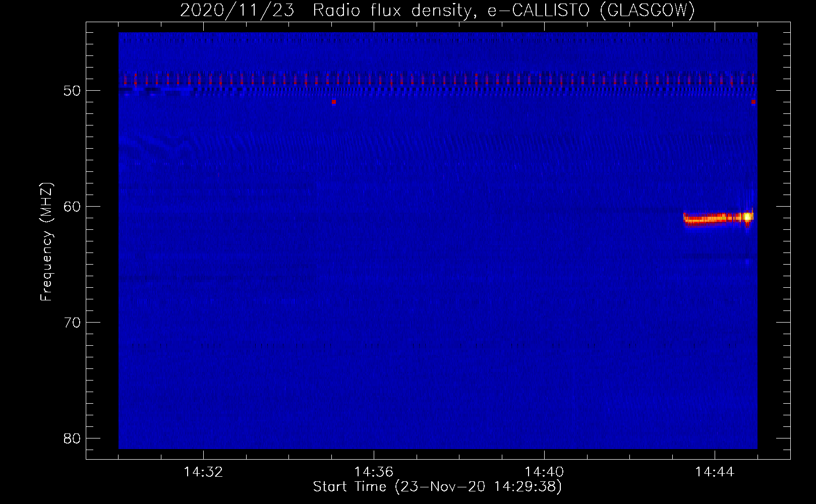Click the Frequency (MHZ) axis label
816x504 pixels.
point(46,242)
